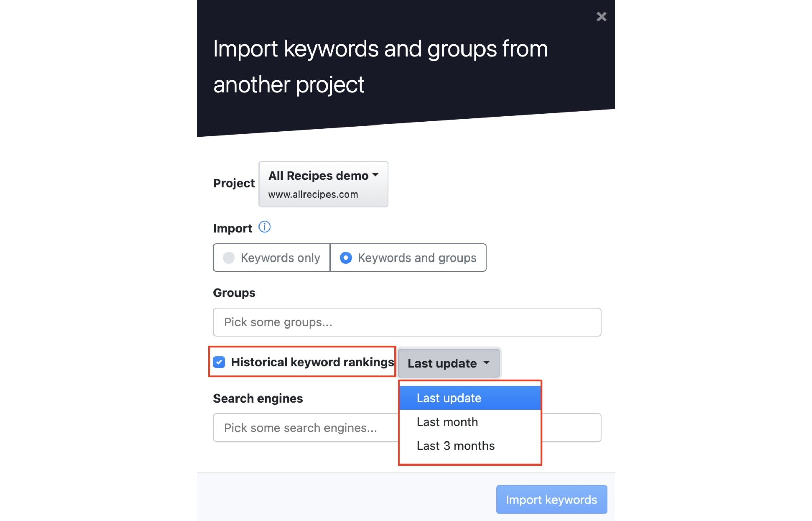Click the grey Keywords only radio circle
This screenshot has width=812, height=521.
[x=229, y=257]
